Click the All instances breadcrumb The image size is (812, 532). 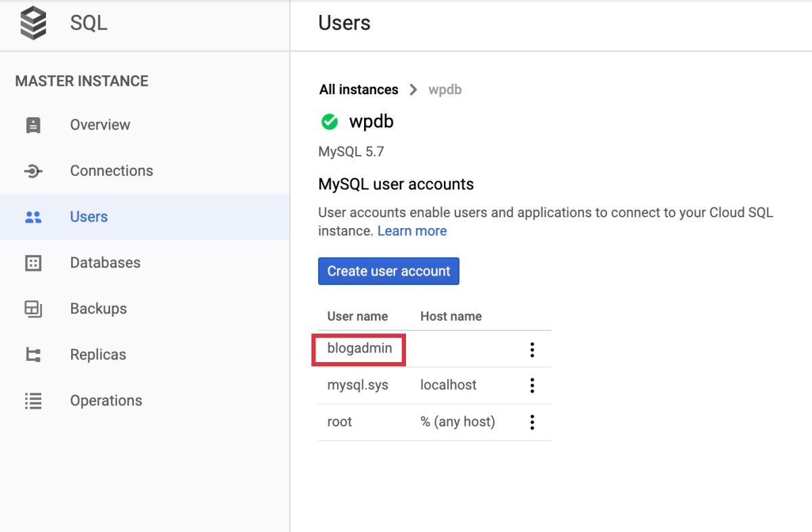359,89
